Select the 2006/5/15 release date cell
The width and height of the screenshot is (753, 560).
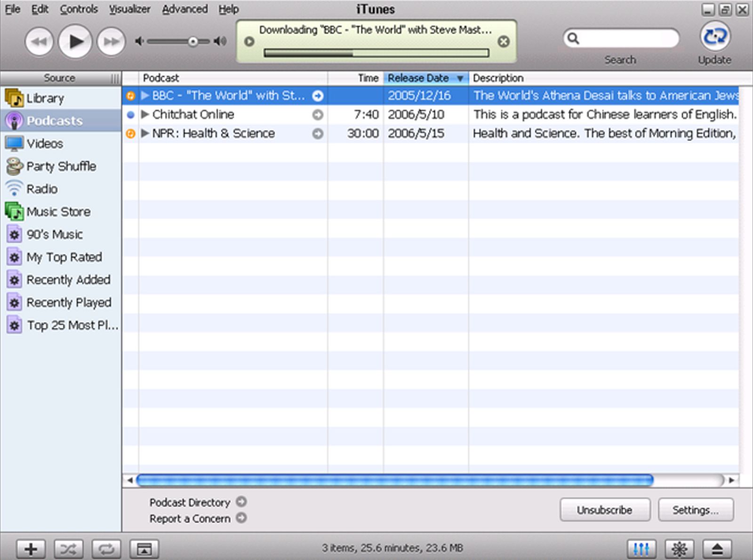pos(426,134)
